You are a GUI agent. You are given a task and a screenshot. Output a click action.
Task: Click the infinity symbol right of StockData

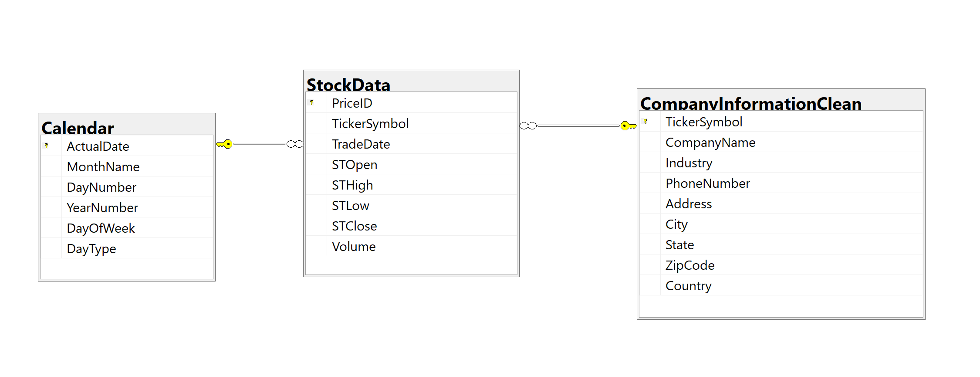(x=528, y=125)
